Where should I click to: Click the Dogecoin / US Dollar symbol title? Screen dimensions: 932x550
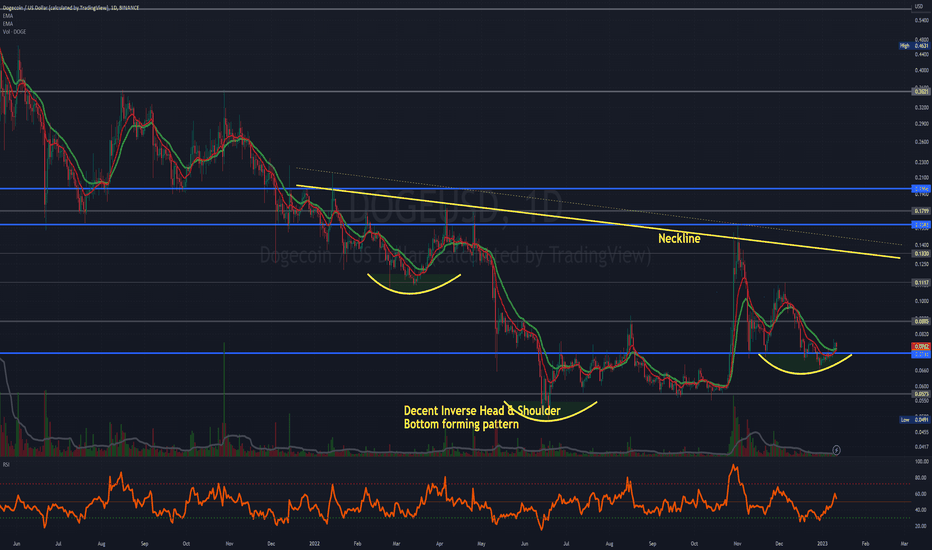[71, 8]
